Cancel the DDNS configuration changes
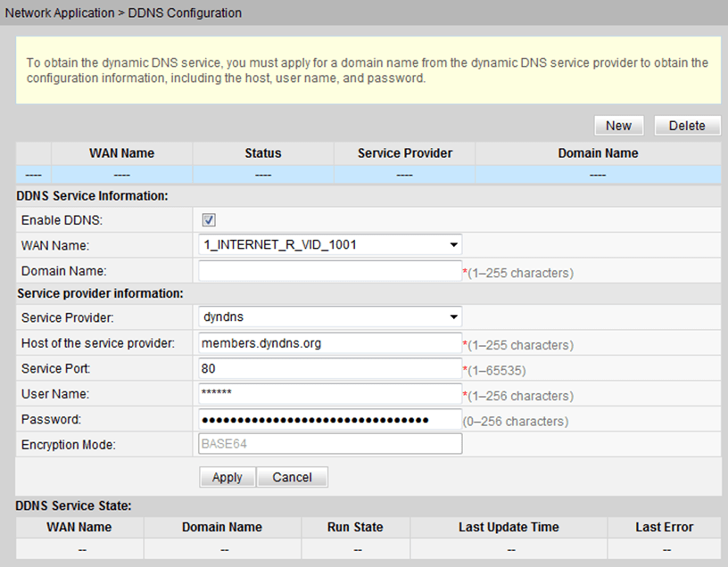The image size is (728, 567). pyautogui.click(x=292, y=477)
